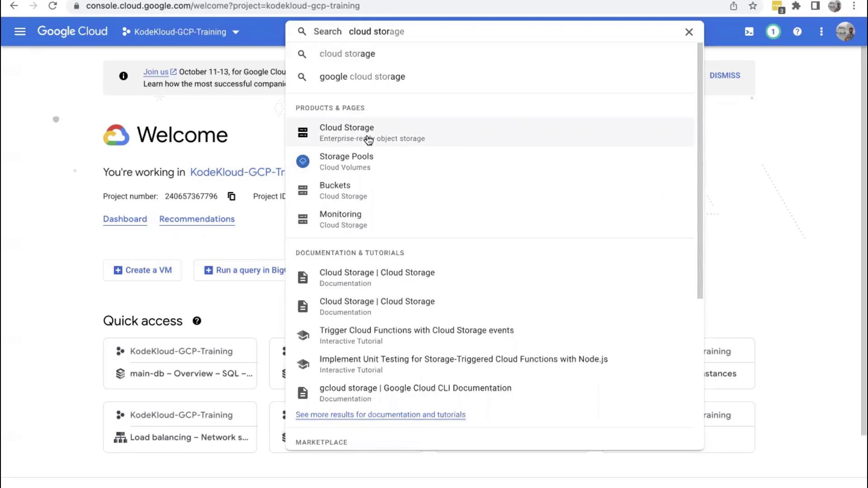Open more documentation and tutorials results
Screen dimensions: 868x488
[380, 415]
